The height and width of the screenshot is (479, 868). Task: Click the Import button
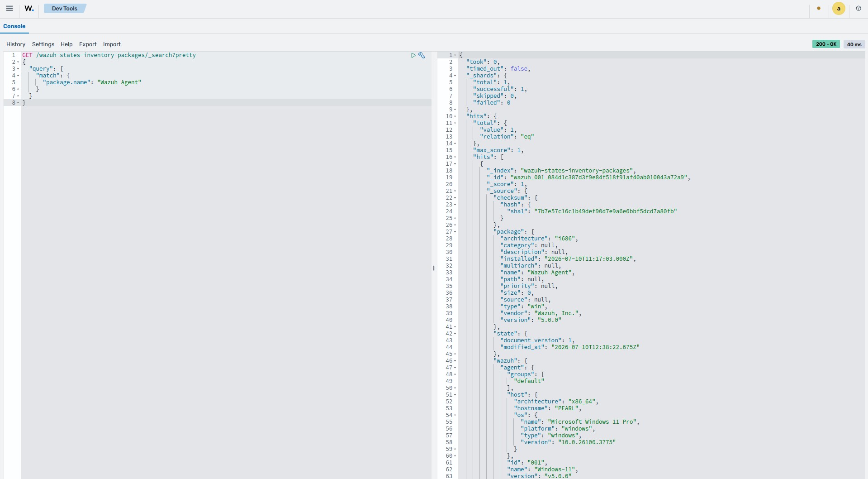pyautogui.click(x=112, y=44)
